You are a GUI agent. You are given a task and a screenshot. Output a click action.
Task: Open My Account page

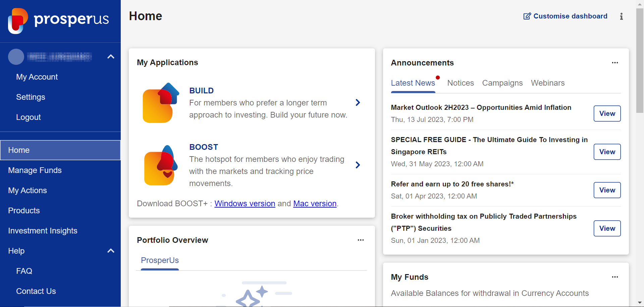37,77
